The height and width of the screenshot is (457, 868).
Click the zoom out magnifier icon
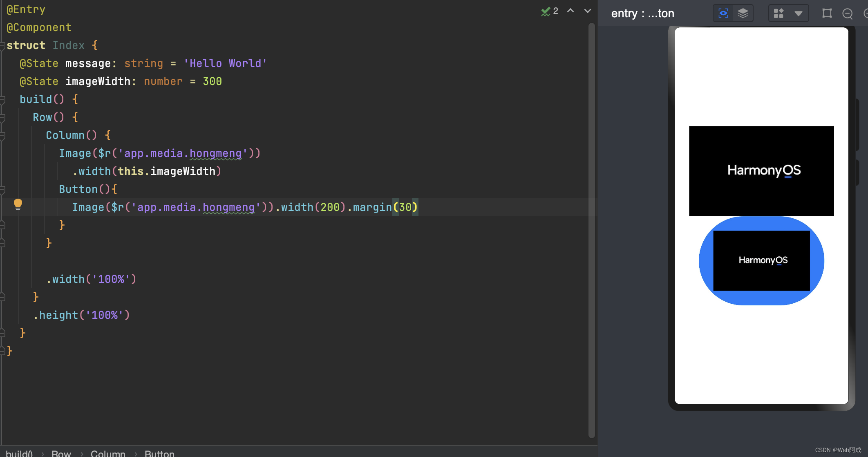[848, 14]
